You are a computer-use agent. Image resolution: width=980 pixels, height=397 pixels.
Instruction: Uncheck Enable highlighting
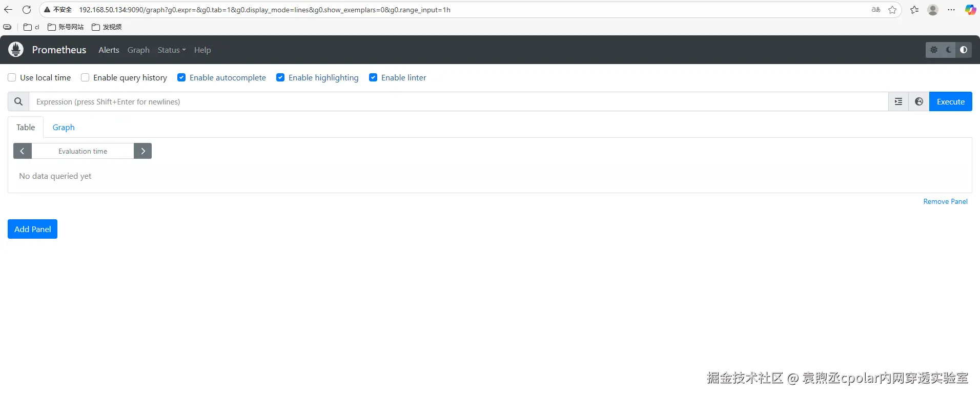pyautogui.click(x=280, y=77)
